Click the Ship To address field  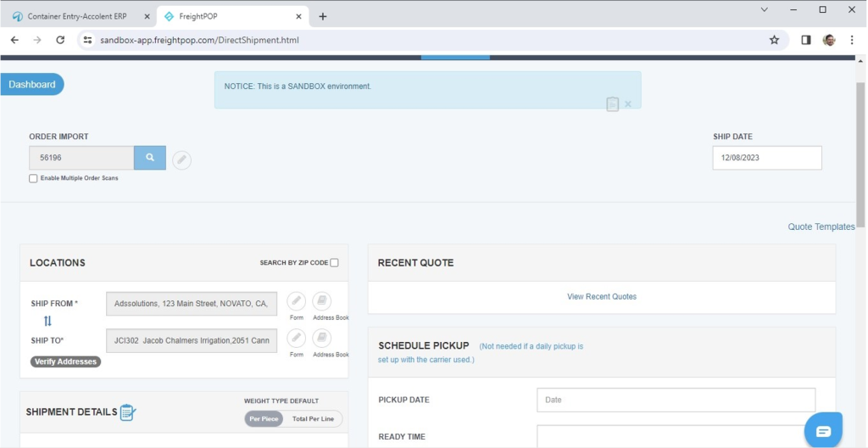192,340
